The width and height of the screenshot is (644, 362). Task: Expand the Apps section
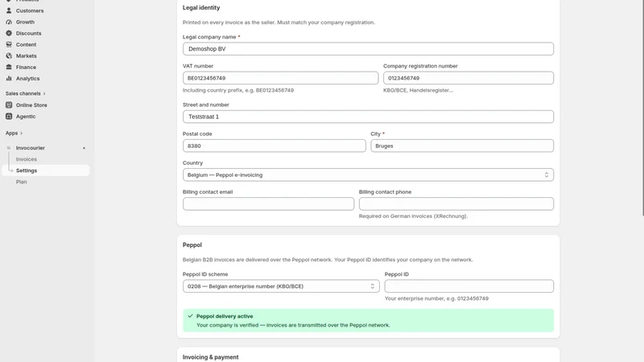point(14,133)
